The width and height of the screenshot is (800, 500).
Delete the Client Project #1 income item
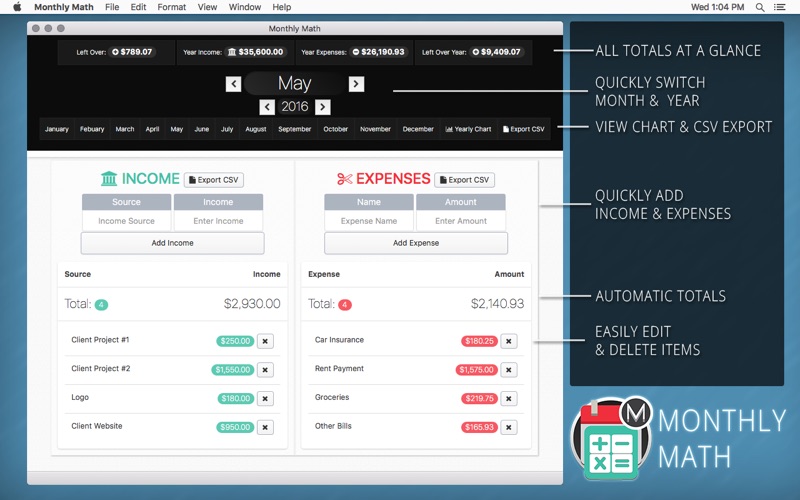(x=265, y=341)
